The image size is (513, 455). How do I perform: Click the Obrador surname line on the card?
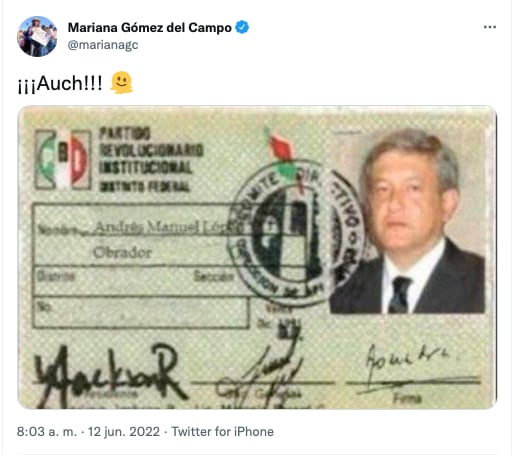122,252
